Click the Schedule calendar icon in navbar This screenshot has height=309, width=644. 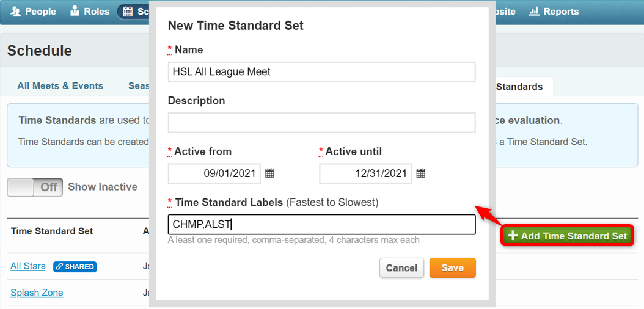coord(128,12)
